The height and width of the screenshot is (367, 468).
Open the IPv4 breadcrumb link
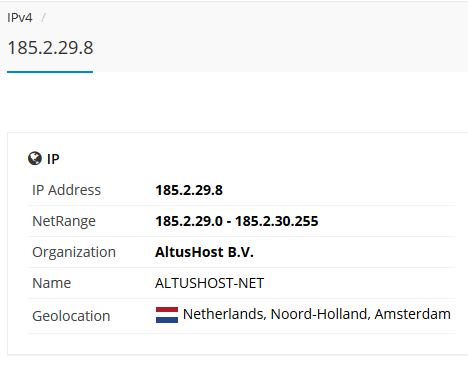pyautogui.click(x=20, y=18)
